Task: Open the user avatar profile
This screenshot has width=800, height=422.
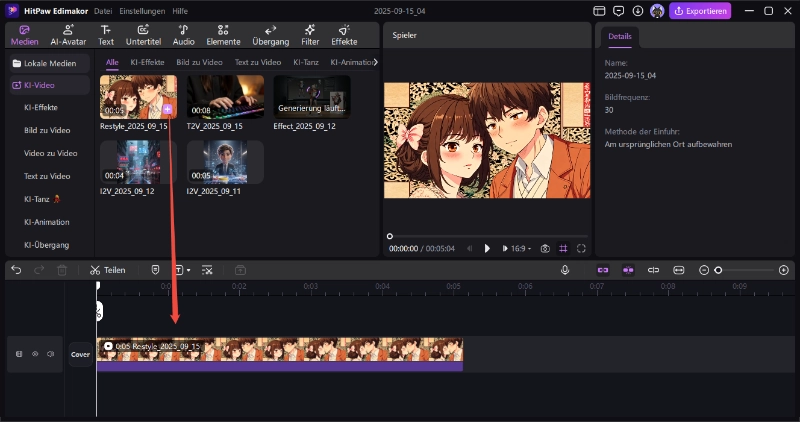Action: pyautogui.click(x=657, y=11)
